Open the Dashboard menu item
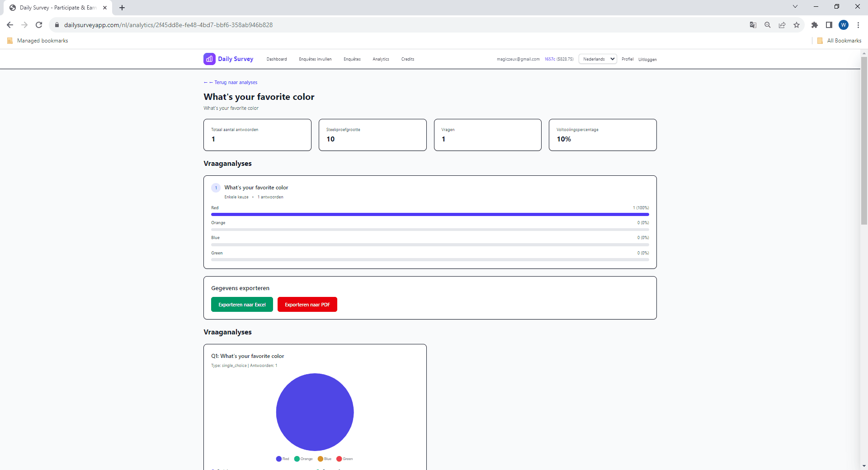868x470 pixels. pyautogui.click(x=276, y=59)
